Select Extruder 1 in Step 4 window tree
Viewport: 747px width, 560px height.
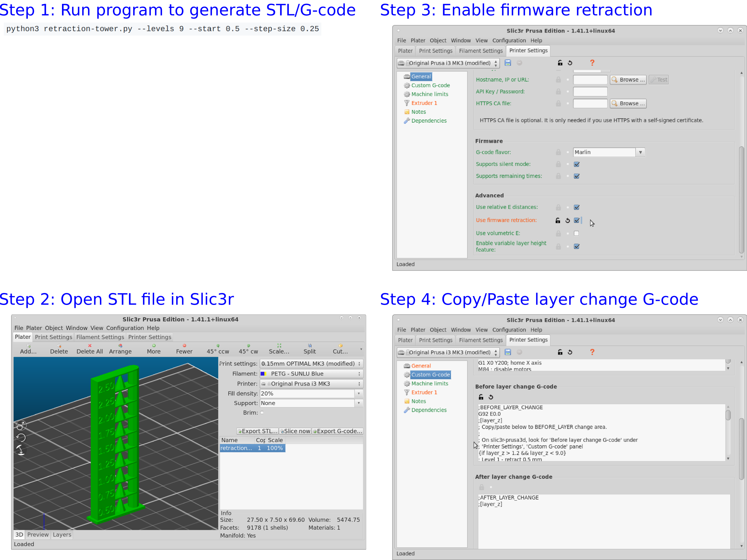424,392
